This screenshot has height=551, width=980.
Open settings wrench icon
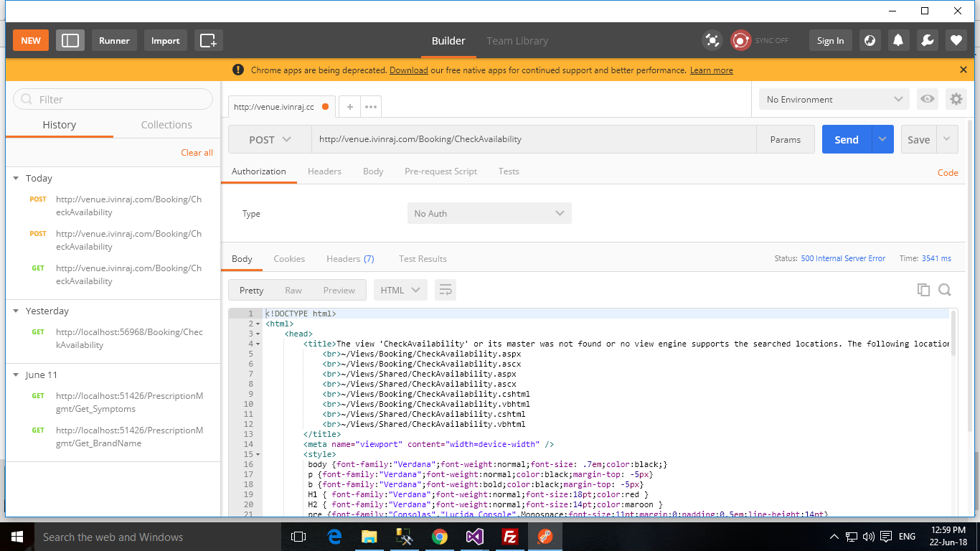click(927, 41)
